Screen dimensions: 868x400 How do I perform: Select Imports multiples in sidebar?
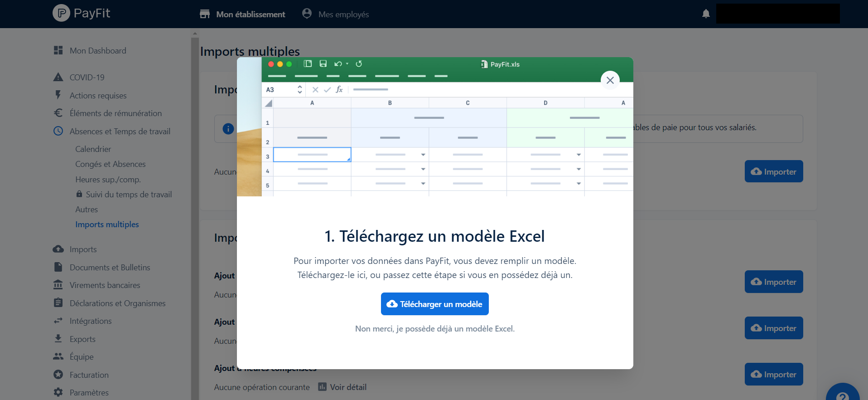107,224
